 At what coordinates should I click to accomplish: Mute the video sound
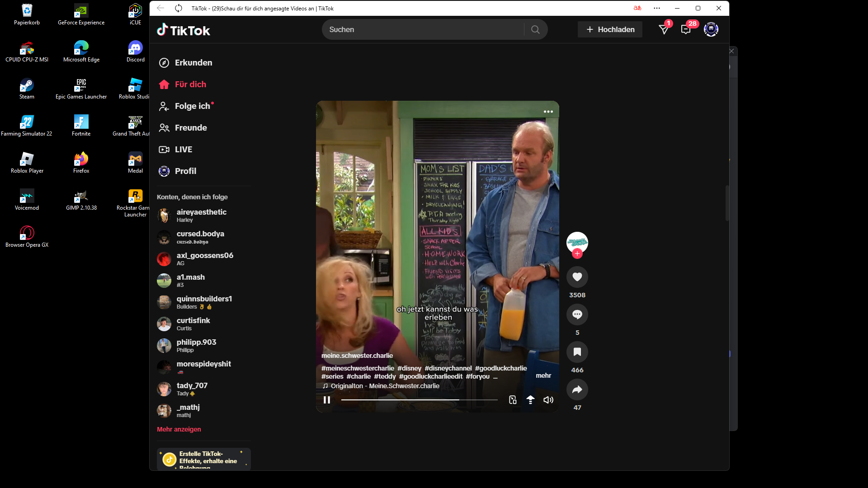point(548,400)
